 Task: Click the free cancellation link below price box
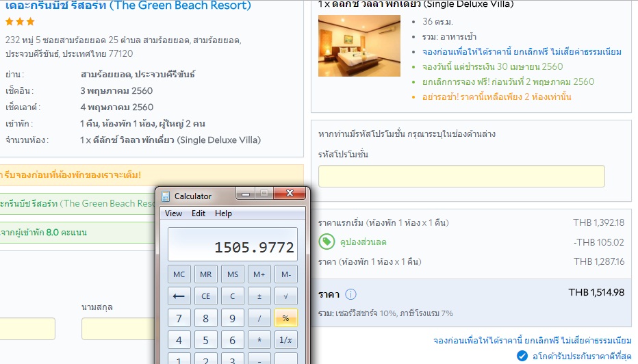532,341
